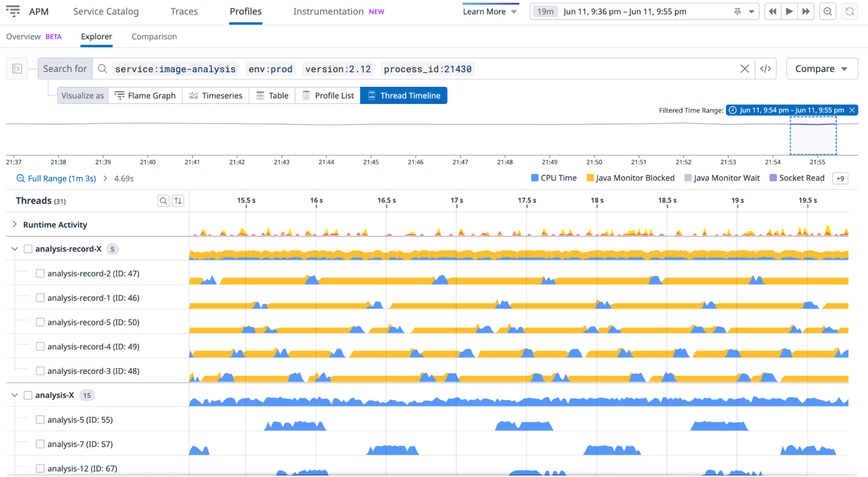Click the pin icon near the time range picker
This screenshot has height=477, width=868.
pyautogui.click(x=736, y=12)
